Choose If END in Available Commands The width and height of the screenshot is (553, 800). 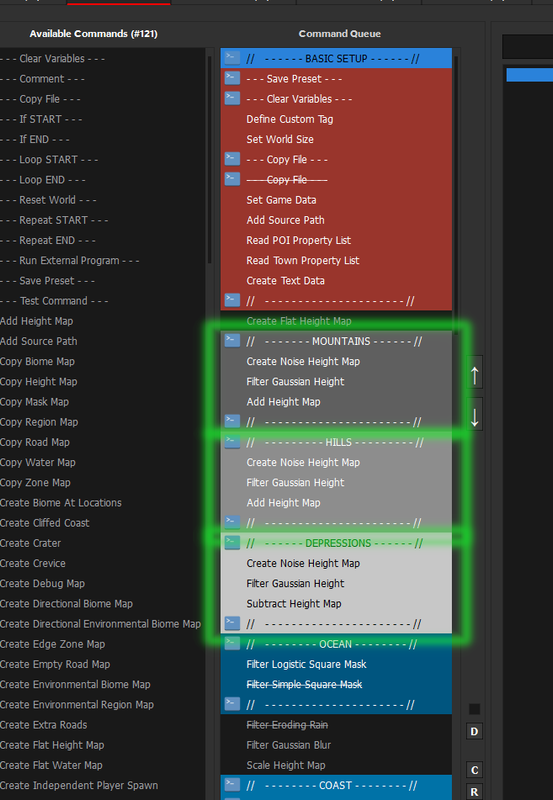tap(102, 139)
